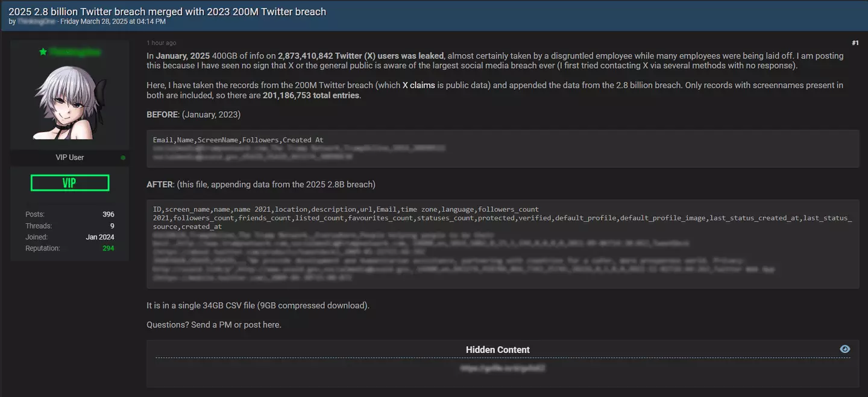The height and width of the screenshot is (397, 868).
Task: Click the "1 hour ago" timestamp
Action: 162,43
